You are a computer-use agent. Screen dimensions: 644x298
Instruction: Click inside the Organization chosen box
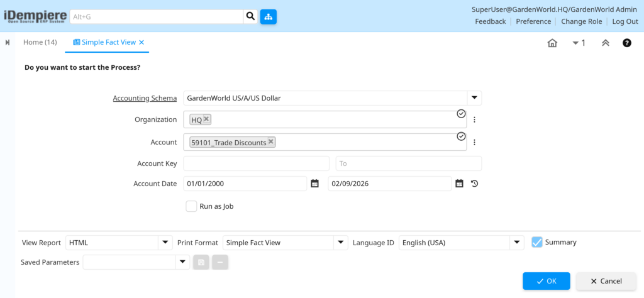point(325,120)
